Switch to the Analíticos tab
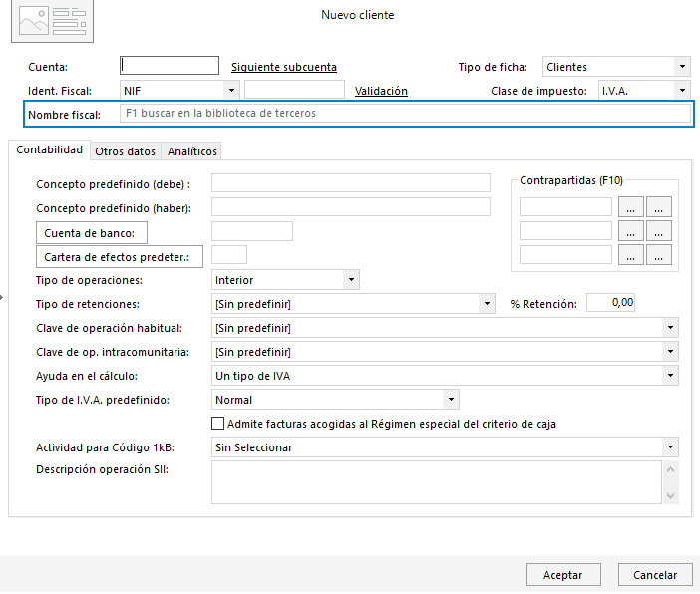The height and width of the screenshot is (594, 700). (192, 151)
